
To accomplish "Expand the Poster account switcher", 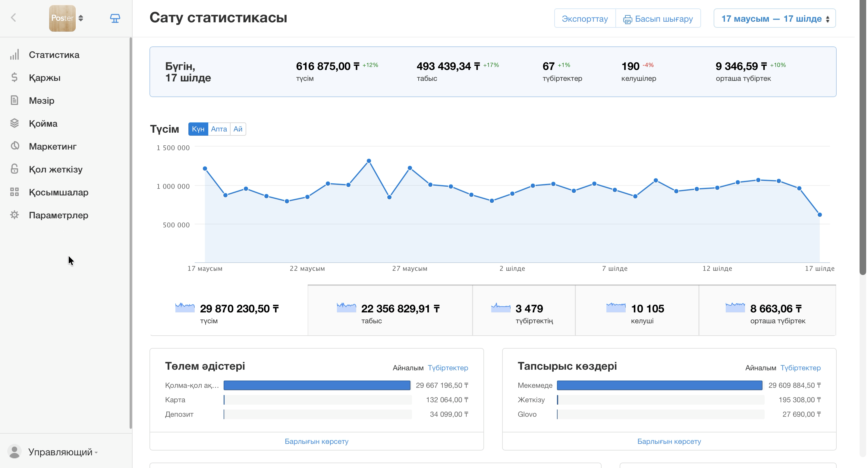I will 66,18.
